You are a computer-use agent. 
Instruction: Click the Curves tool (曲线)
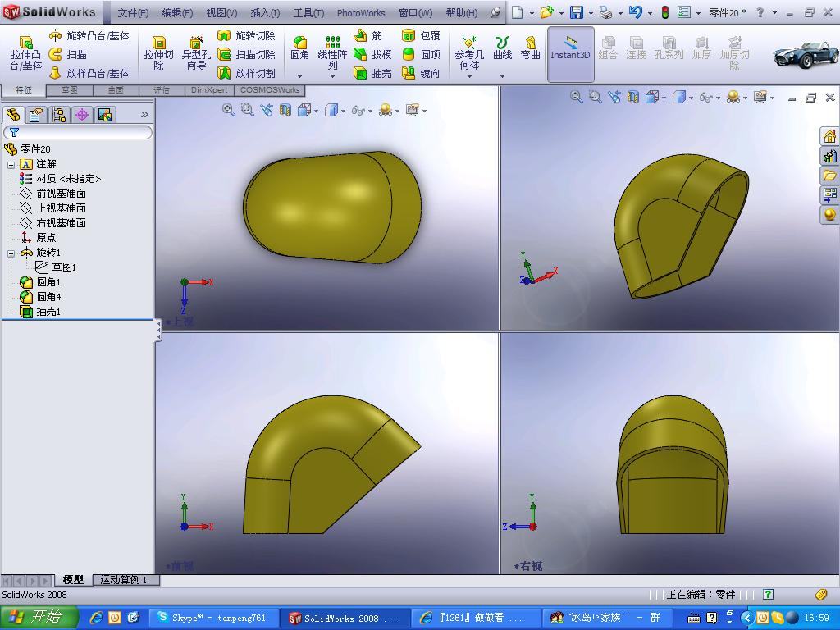503,48
